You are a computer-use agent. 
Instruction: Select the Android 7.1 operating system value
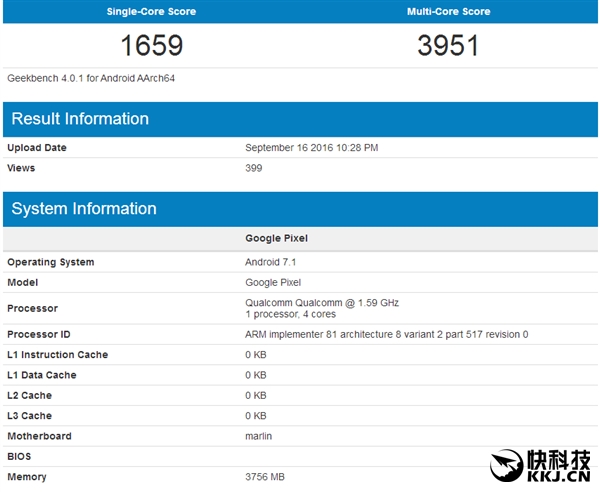tap(273, 262)
